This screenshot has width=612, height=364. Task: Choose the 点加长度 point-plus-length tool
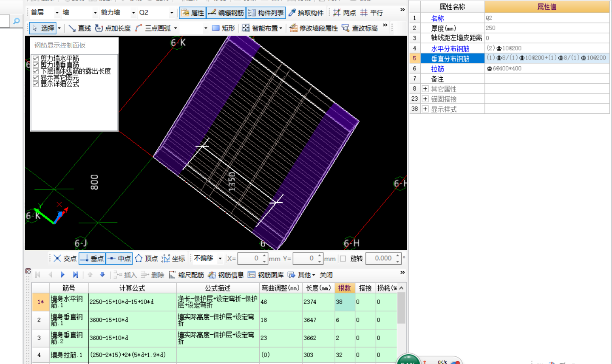coord(113,28)
